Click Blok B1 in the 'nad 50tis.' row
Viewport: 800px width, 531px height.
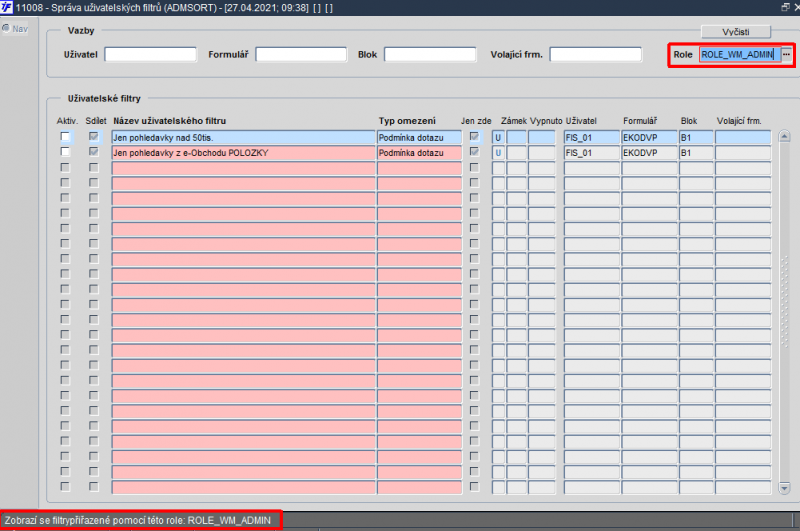(x=696, y=137)
